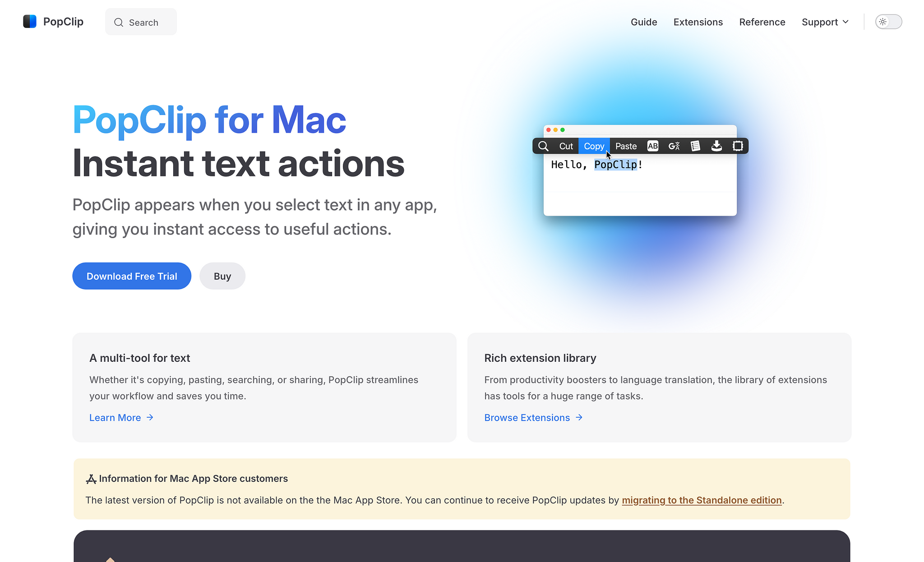Viewport: 924px width, 562px height.
Task: Click the Search input field
Action: (x=141, y=23)
